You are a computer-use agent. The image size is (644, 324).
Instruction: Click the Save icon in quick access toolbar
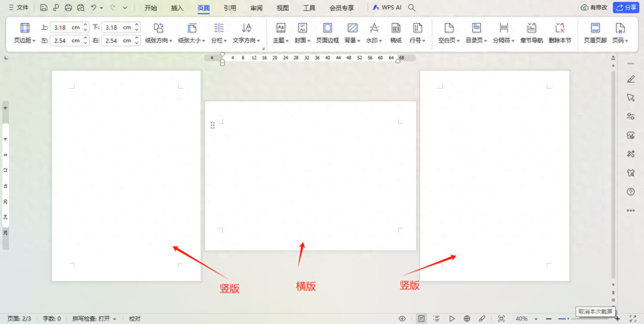[x=44, y=8]
